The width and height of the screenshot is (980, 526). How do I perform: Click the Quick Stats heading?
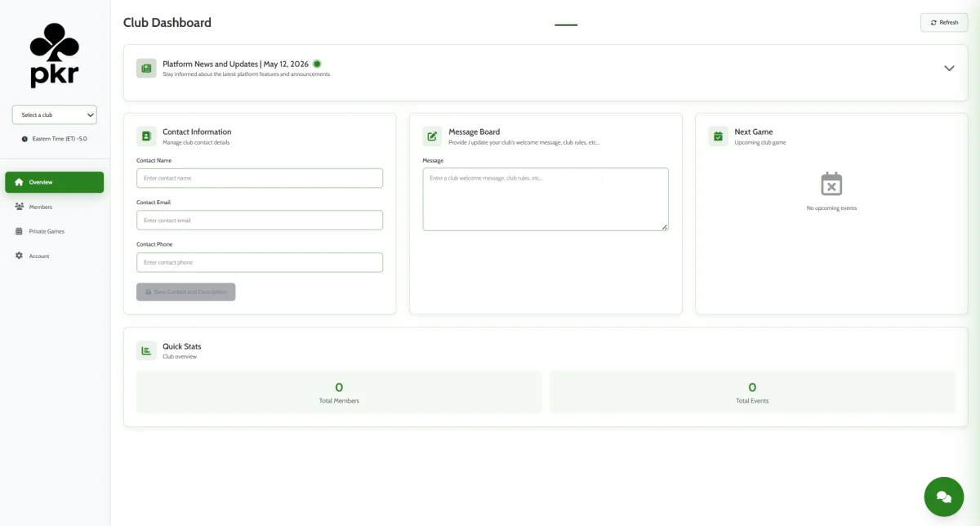(x=182, y=346)
